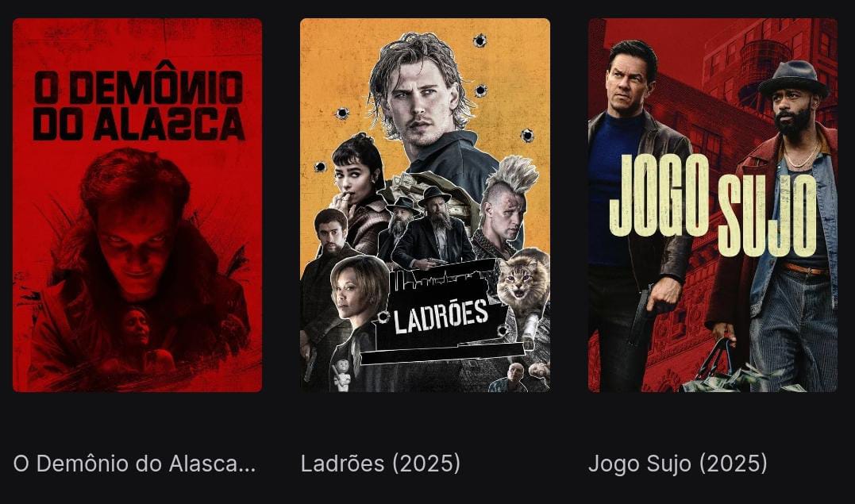Click the 'O DEMÔNIO DO ALASCA' poster heading
The height and width of the screenshot is (504, 855).
[138, 106]
